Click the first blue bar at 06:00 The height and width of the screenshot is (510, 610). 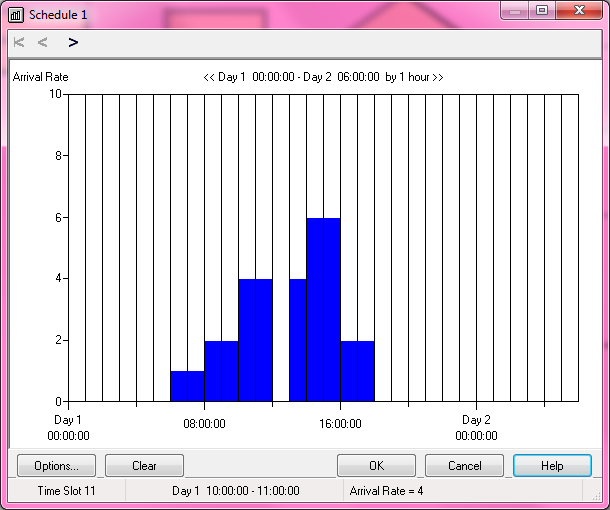(179, 386)
